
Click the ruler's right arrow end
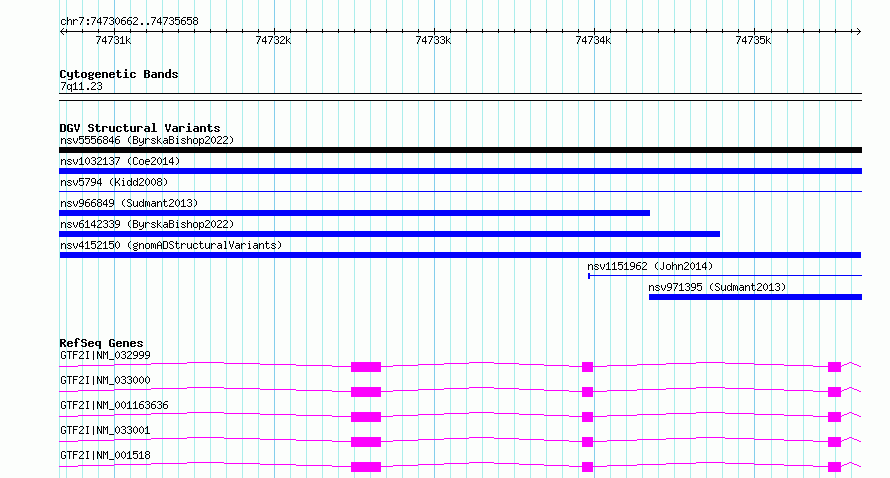pos(859,31)
